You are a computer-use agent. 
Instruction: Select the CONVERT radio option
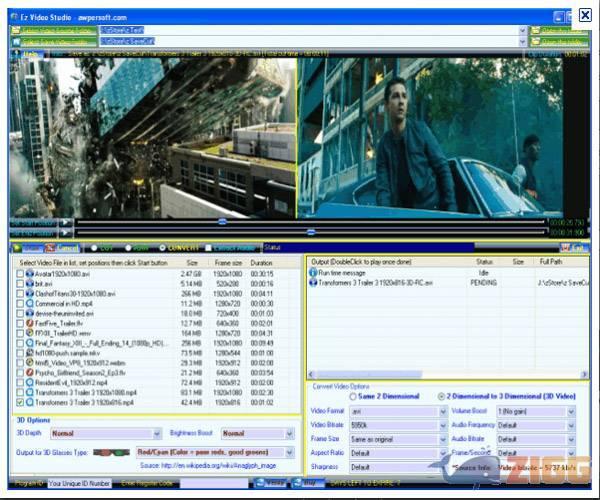tap(162, 248)
